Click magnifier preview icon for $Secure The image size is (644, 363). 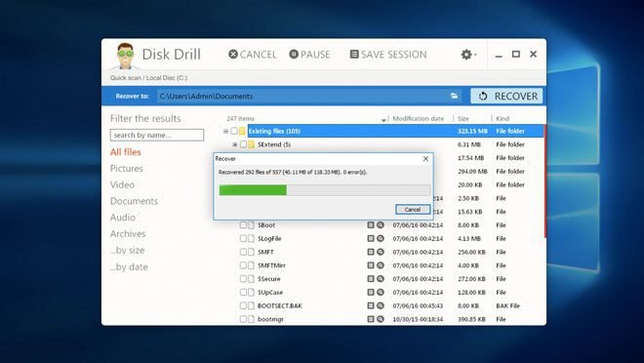point(381,279)
